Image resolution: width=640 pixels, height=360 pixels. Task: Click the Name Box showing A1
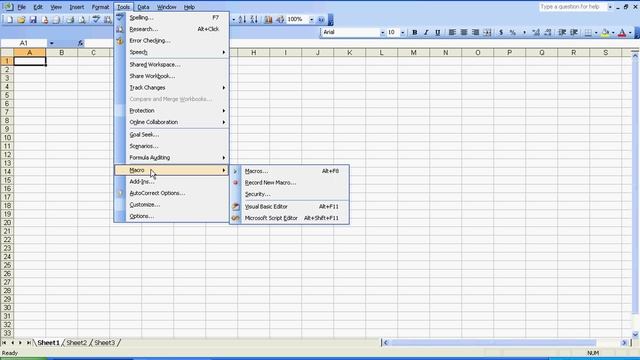(x=24, y=43)
